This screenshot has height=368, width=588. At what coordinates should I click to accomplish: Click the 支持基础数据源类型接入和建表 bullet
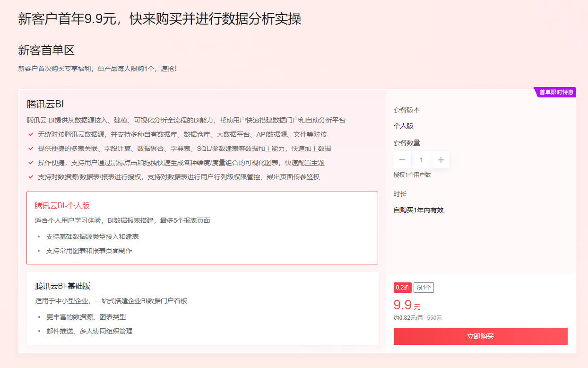[x=92, y=237]
